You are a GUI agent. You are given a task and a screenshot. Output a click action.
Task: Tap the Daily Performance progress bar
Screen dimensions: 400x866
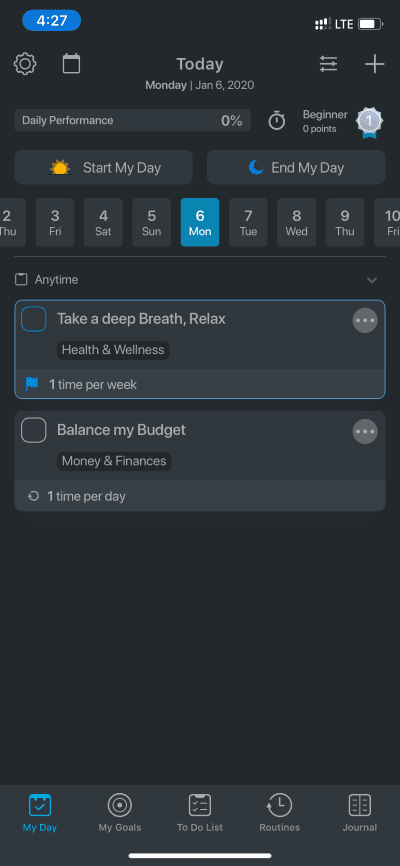pos(133,120)
